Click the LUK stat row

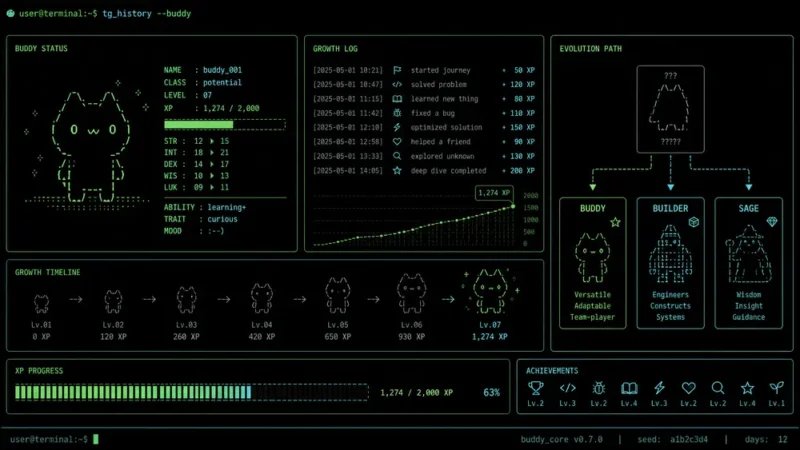click(x=196, y=187)
